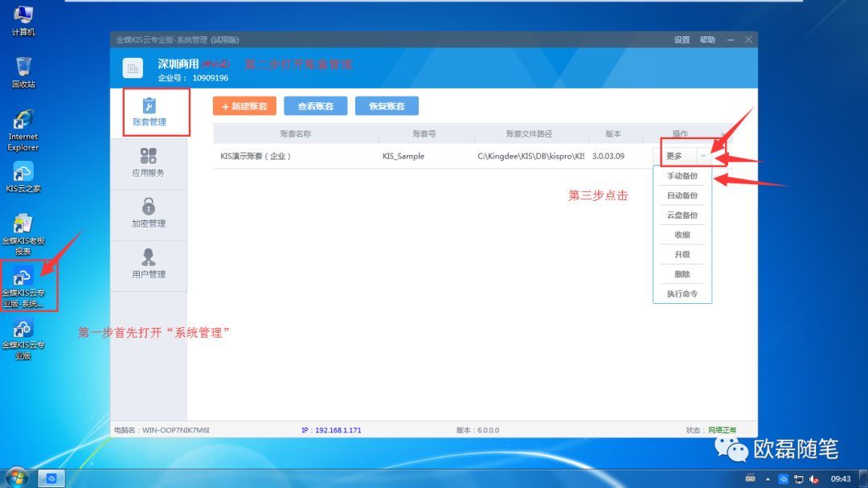The image size is (868, 488).
Task: Click the 电脑名 WIN-OOP7NIK7M6I status text
Action: click(162, 430)
